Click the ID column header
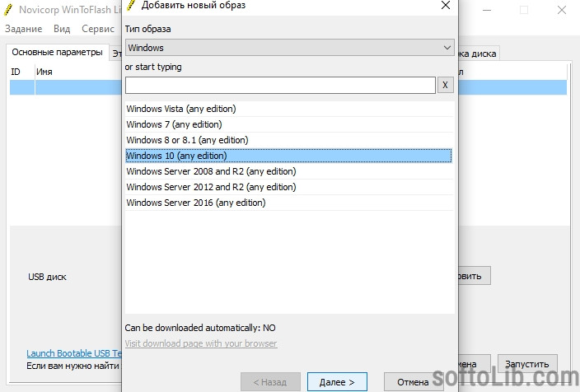Image resolution: width=580 pixels, height=392 pixels. [x=21, y=72]
